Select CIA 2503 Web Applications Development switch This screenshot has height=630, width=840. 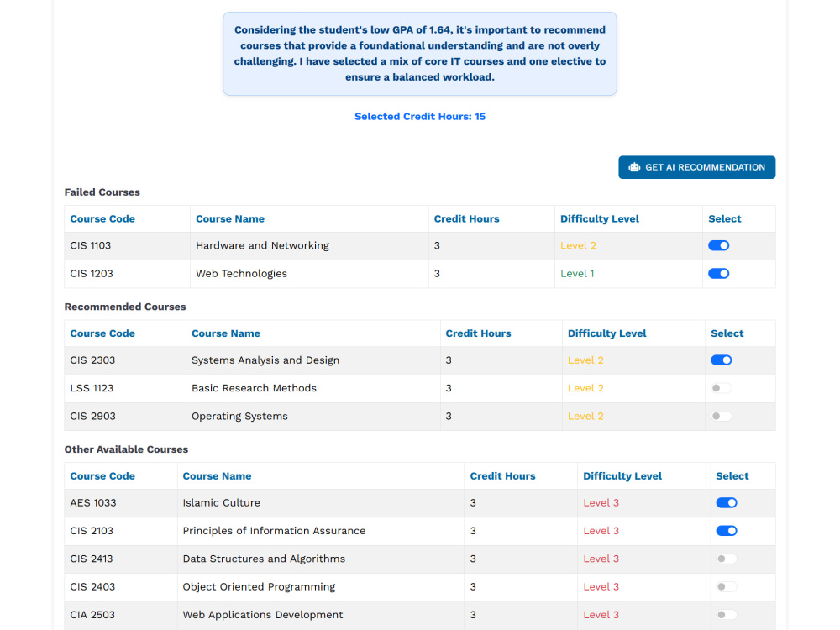[727, 615]
